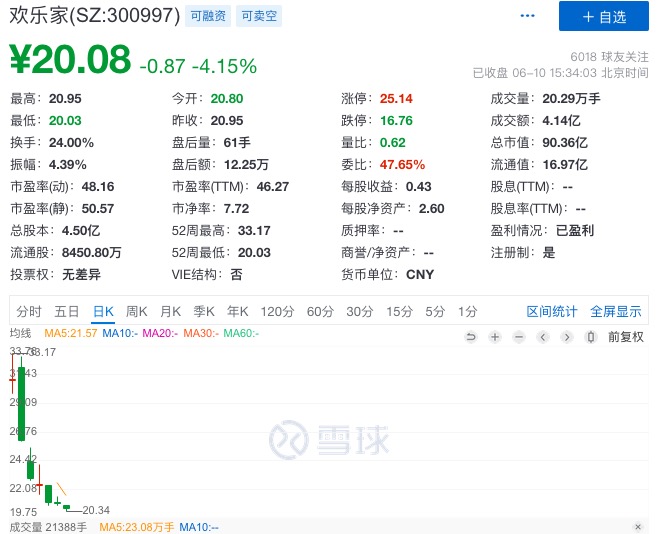Click the MA60 moving average label

tap(241, 333)
